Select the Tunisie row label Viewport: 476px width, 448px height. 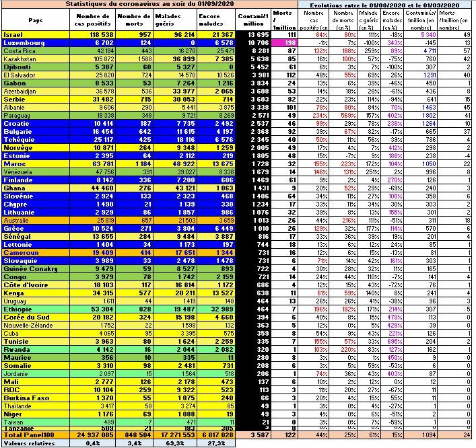[36, 342]
